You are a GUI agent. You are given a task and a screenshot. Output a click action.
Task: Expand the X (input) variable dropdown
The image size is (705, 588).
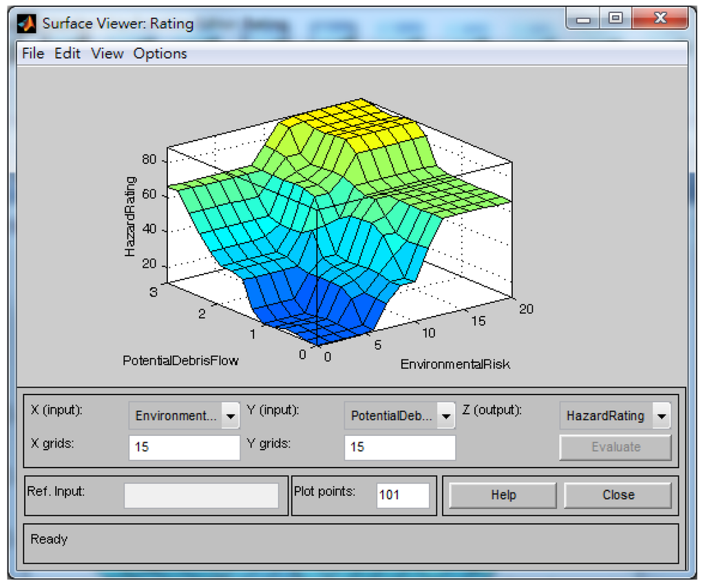pyautogui.click(x=231, y=416)
